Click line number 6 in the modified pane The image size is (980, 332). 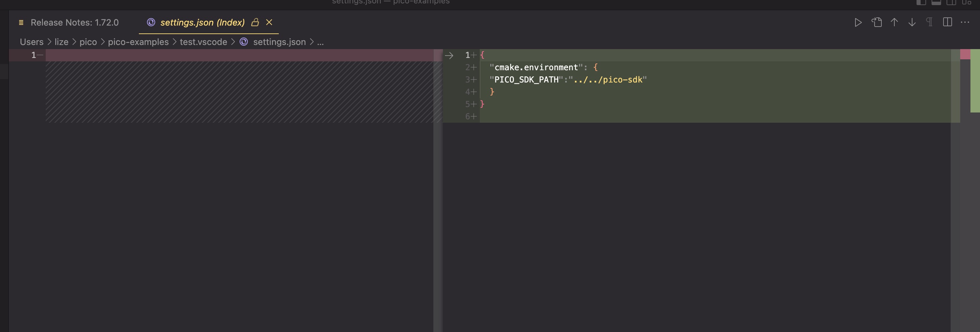click(467, 117)
